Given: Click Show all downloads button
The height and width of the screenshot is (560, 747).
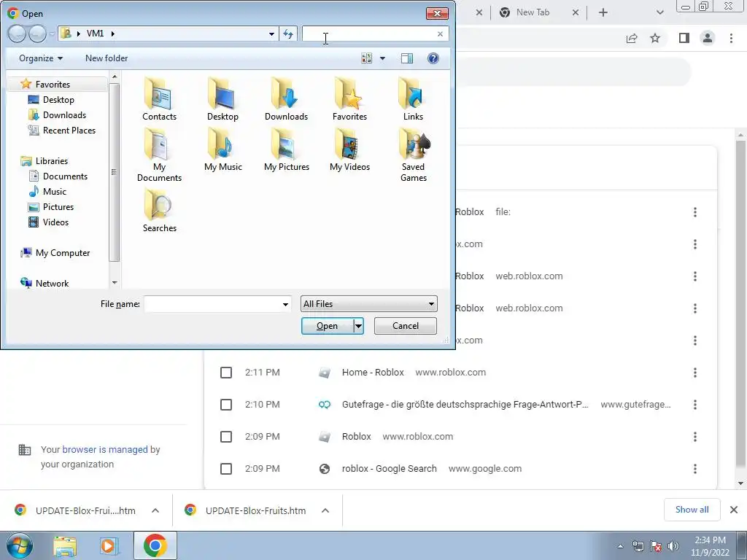Looking at the screenshot, I should click(x=692, y=510).
